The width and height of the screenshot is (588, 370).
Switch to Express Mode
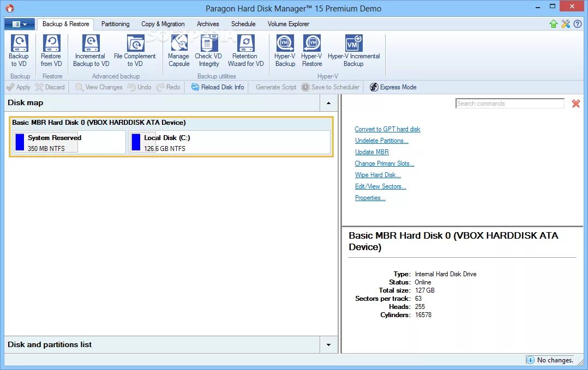393,87
